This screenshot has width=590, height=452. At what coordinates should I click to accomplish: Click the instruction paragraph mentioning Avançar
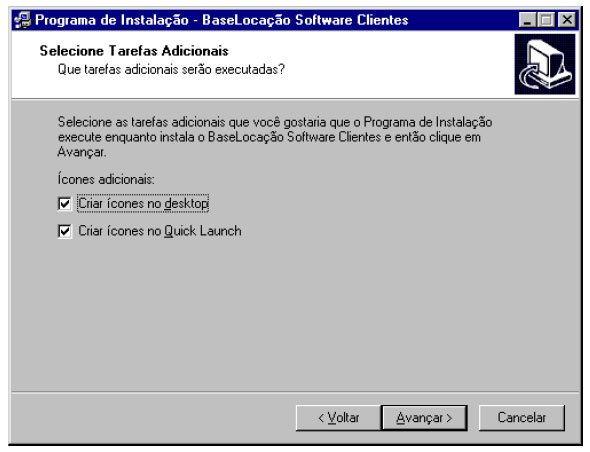pyautogui.click(x=275, y=137)
